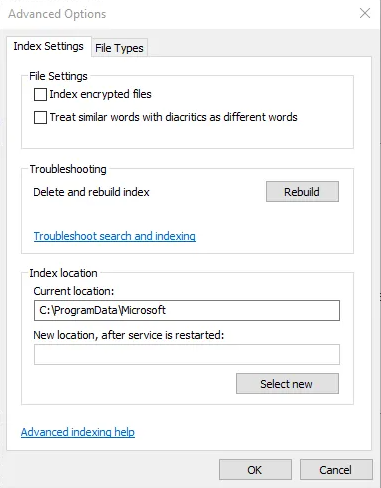Viewport: 381px width, 488px height.
Task: Open the File Types tab
Action: (x=119, y=48)
